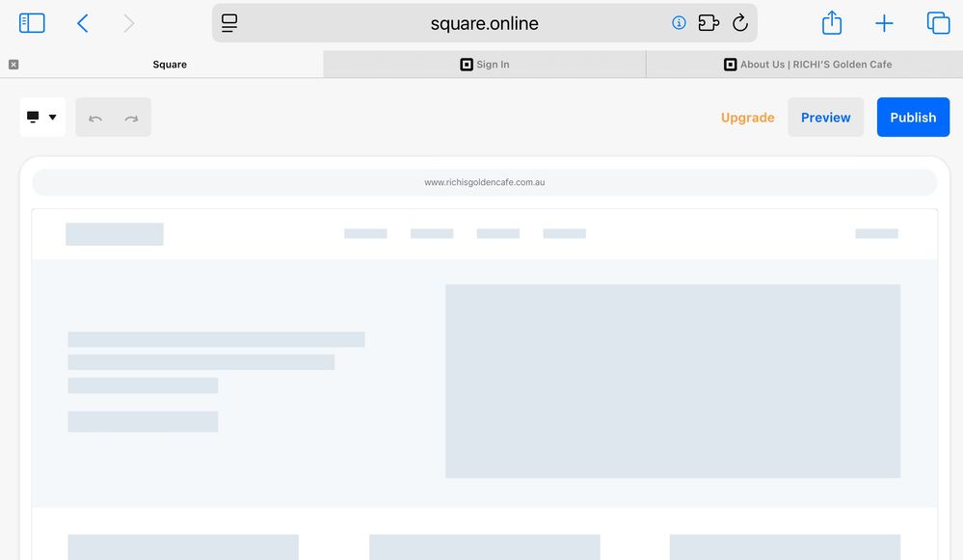Select the Square tab
The width and height of the screenshot is (963, 560).
point(170,65)
